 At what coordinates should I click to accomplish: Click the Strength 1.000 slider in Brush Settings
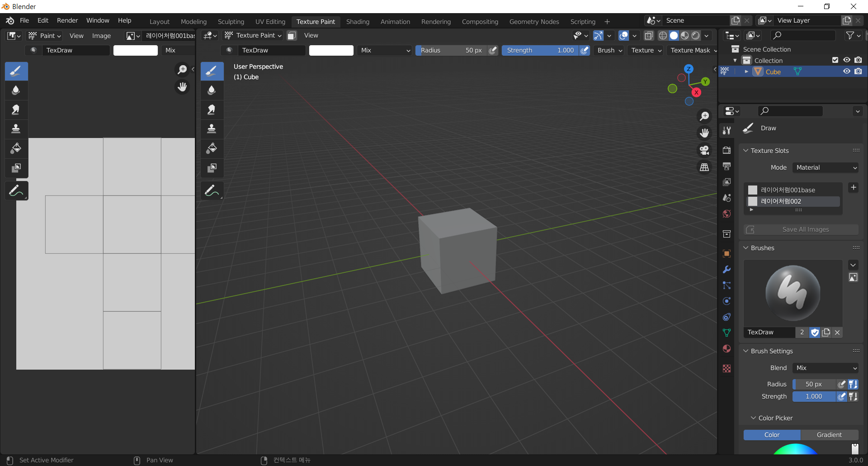coord(814,396)
